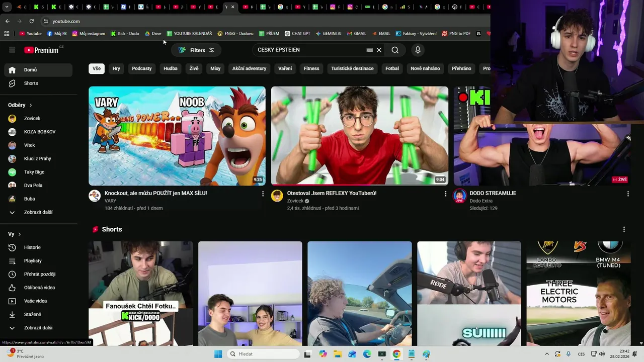Open the DODO STREAMUJE title link
The image size is (644, 362).
point(493,193)
